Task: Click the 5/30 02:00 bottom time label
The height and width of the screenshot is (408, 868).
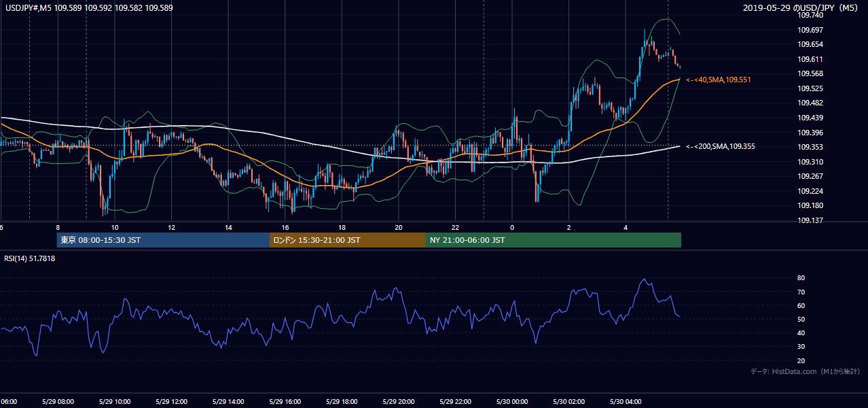Action: click(568, 402)
